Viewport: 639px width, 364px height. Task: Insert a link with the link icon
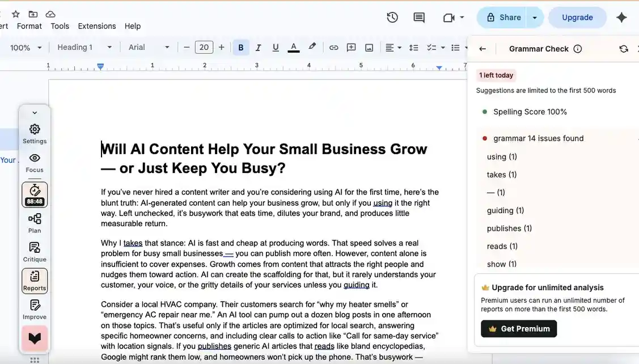[x=334, y=48]
